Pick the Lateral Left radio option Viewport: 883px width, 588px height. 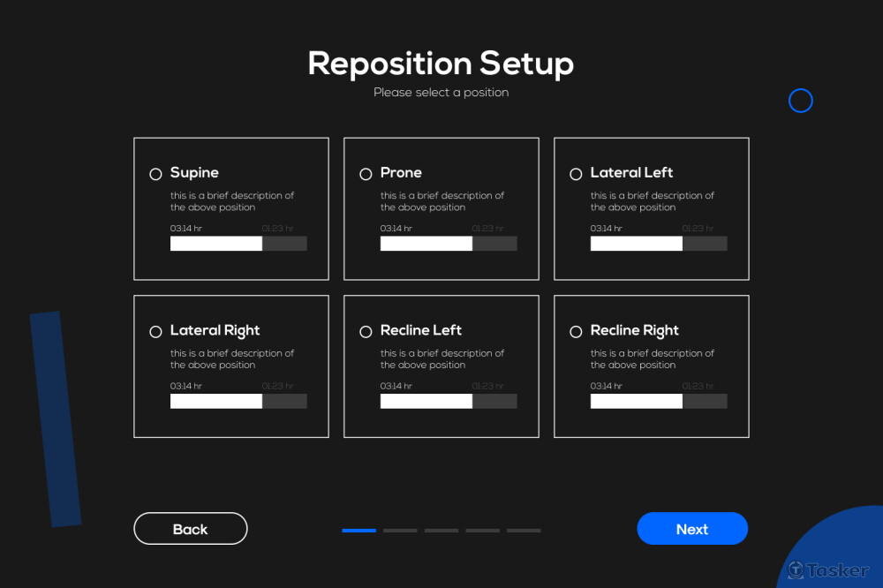tap(576, 174)
